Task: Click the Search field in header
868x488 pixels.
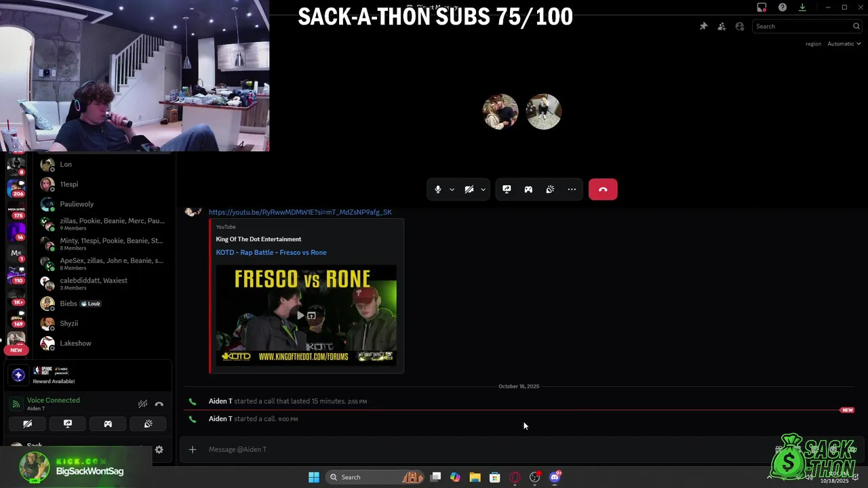Action: click(x=807, y=26)
